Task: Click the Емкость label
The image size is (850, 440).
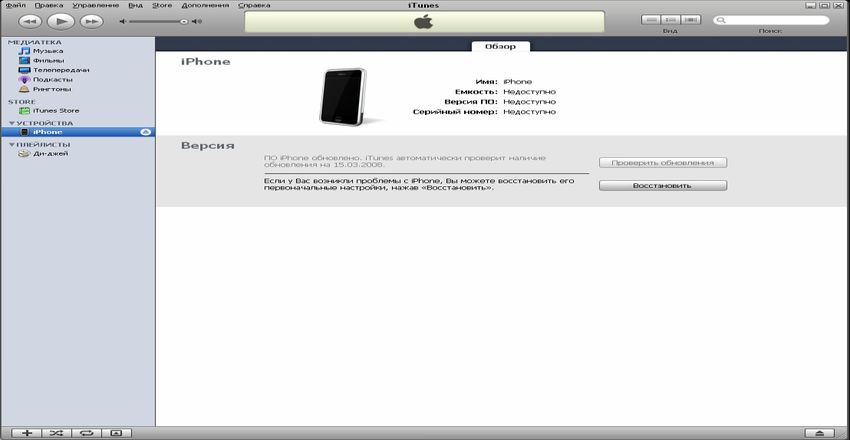Action: [x=476, y=92]
